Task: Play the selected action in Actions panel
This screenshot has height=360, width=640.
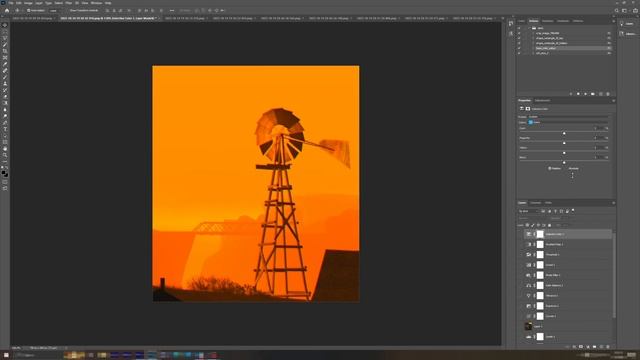Action: (586, 94)
